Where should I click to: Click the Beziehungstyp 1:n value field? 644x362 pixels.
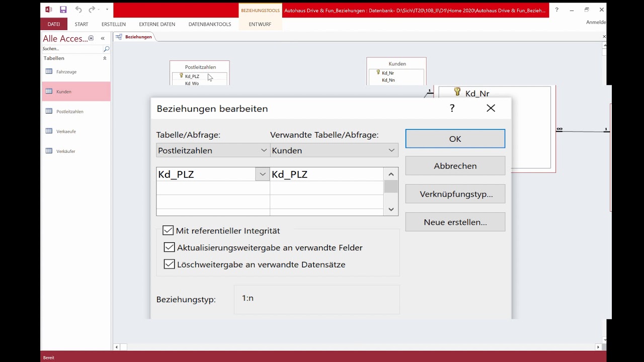point(316,299)
